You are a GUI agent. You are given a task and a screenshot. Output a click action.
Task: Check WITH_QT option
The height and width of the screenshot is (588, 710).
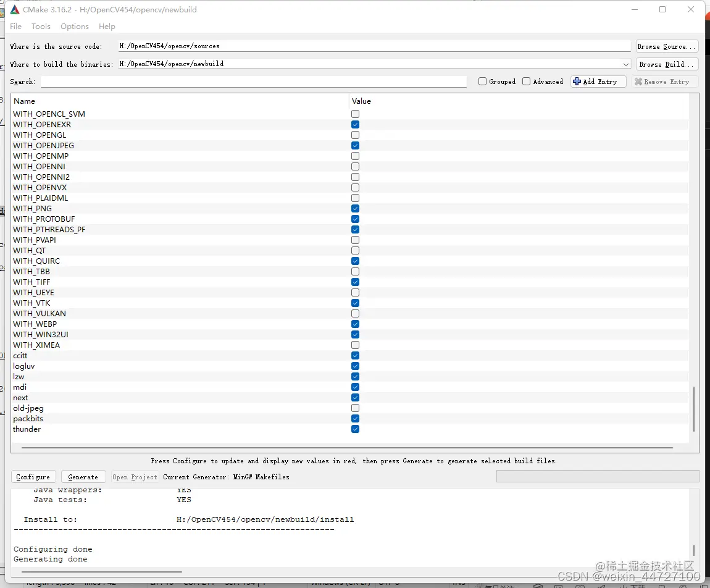[356, 251]
